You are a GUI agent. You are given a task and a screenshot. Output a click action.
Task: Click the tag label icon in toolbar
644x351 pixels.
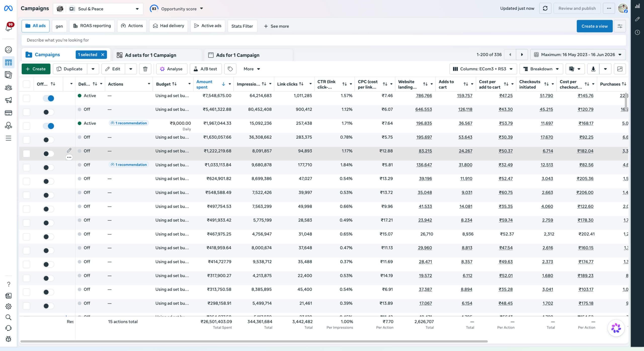coord(230,69)
